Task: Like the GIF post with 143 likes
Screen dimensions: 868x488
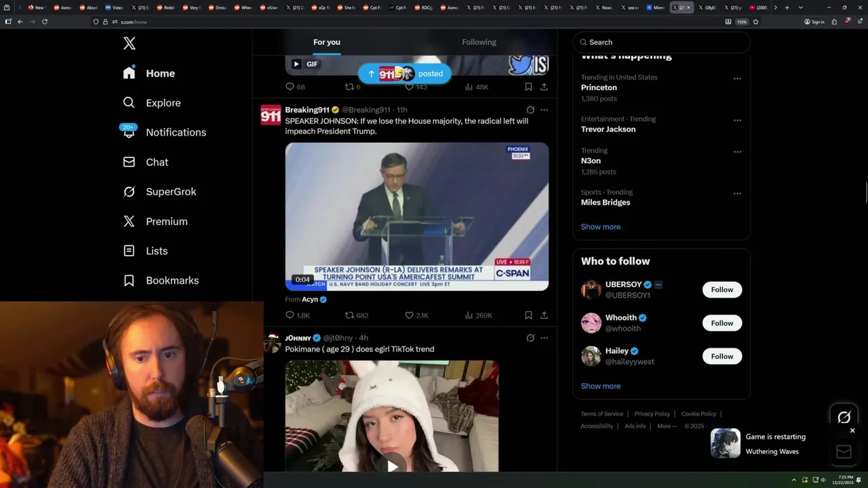Action: (416, 87)
